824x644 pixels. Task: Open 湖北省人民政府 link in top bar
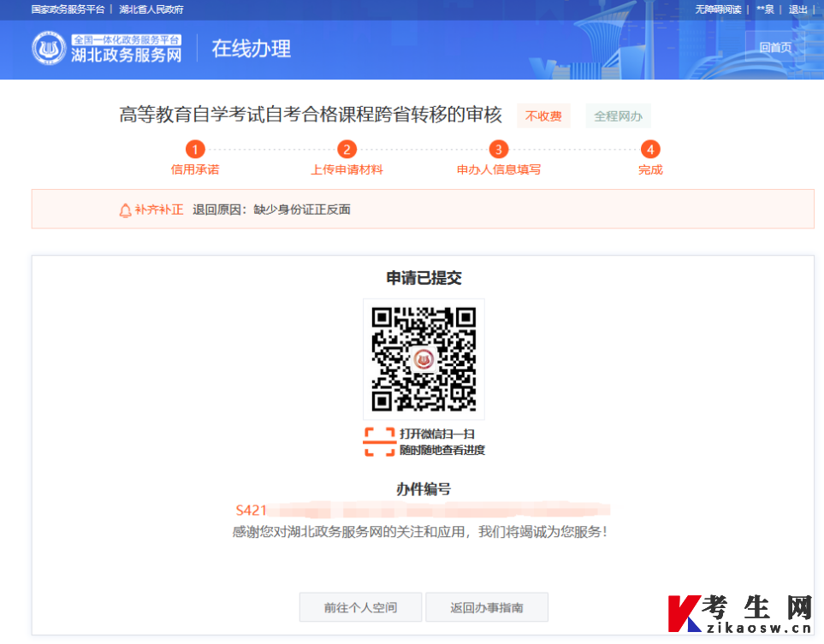point(151,9)
